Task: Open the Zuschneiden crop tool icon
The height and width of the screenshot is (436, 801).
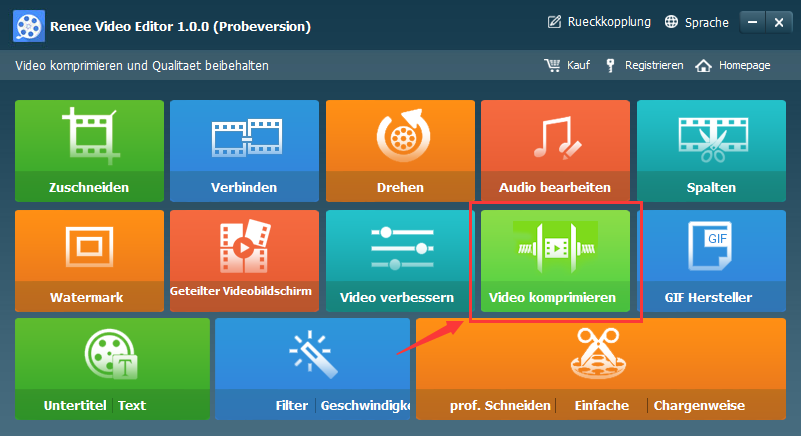Action: (90, 136)
